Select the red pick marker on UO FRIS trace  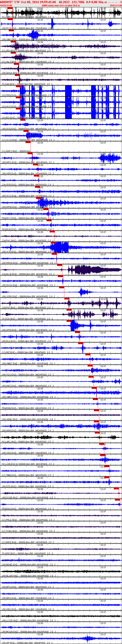pos(18,86)
